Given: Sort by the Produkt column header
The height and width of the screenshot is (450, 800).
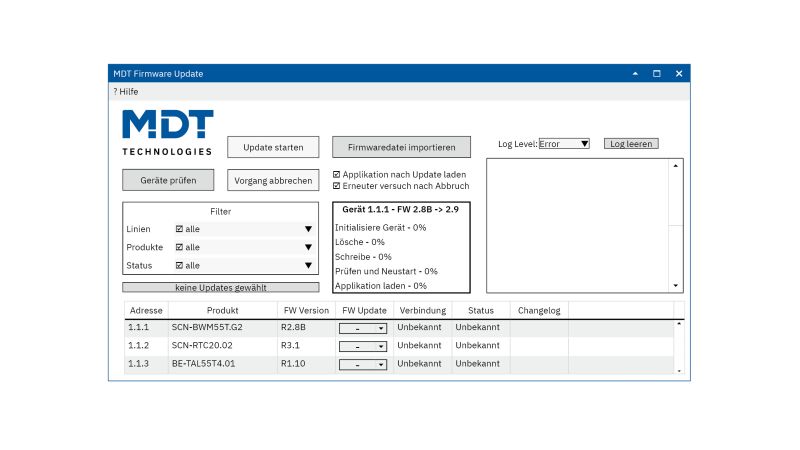Looking at the screenshot, I should pyautogui.click(x=222, y=310).
